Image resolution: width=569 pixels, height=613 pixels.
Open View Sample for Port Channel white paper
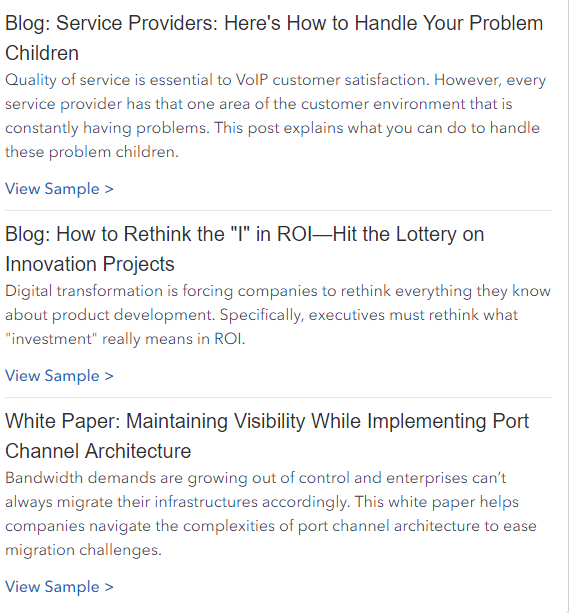(59, 587)
